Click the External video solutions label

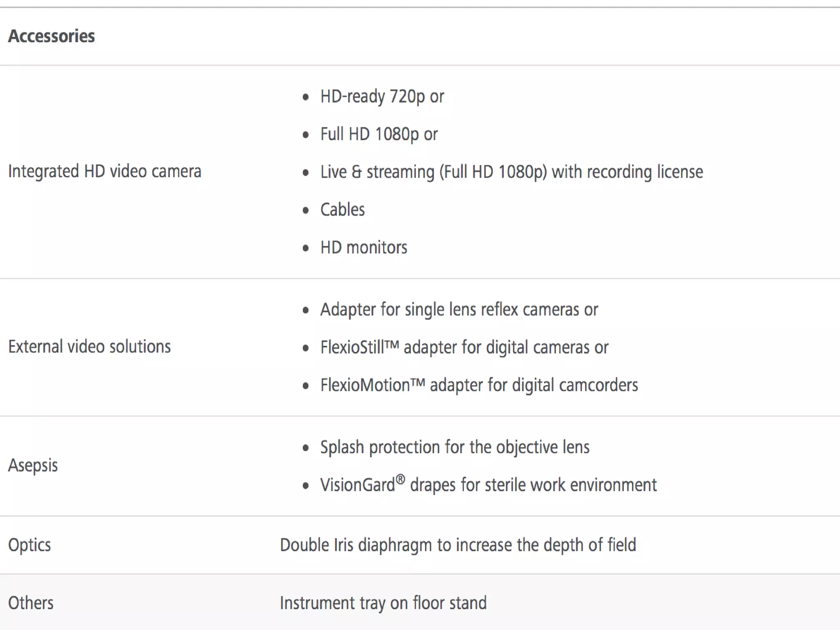89,347
